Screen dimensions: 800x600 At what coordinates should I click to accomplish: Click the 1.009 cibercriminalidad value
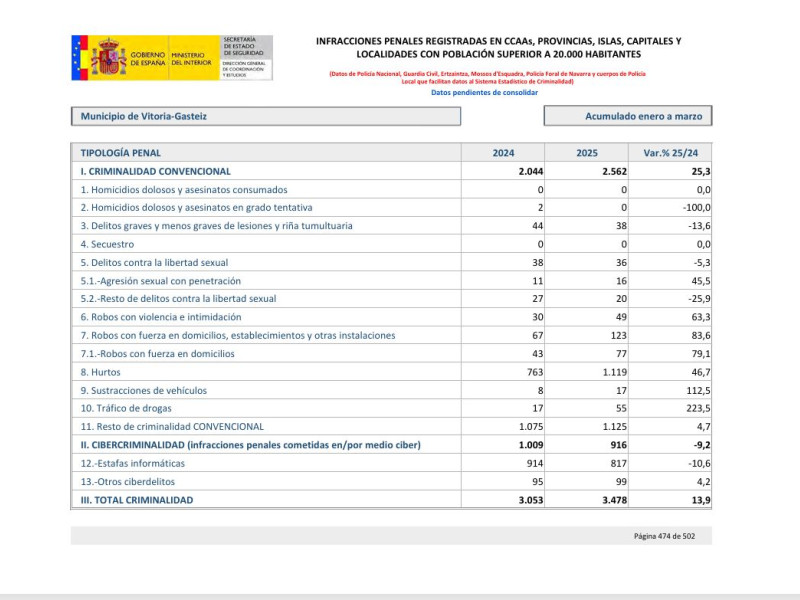coord(531,445)
